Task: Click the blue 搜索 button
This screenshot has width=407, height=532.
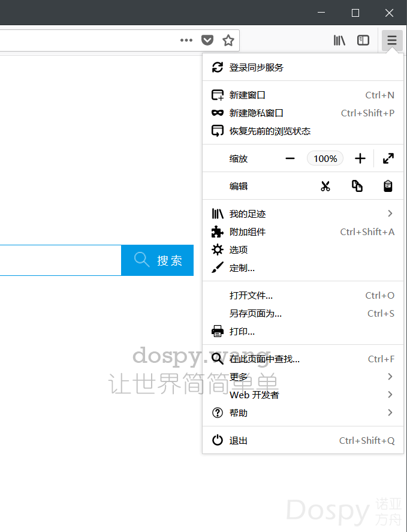Action: click(157, 260)
